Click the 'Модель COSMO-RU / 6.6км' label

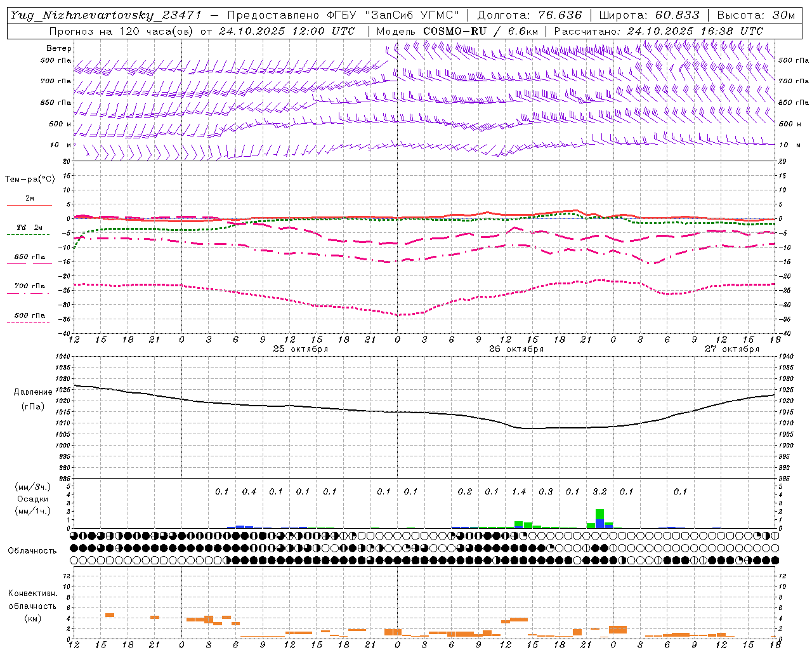tap(457, 31)
